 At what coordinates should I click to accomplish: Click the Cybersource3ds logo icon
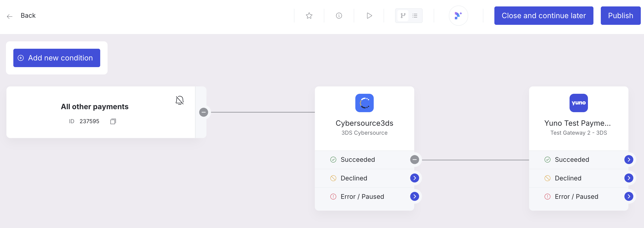tap(364, 103)
